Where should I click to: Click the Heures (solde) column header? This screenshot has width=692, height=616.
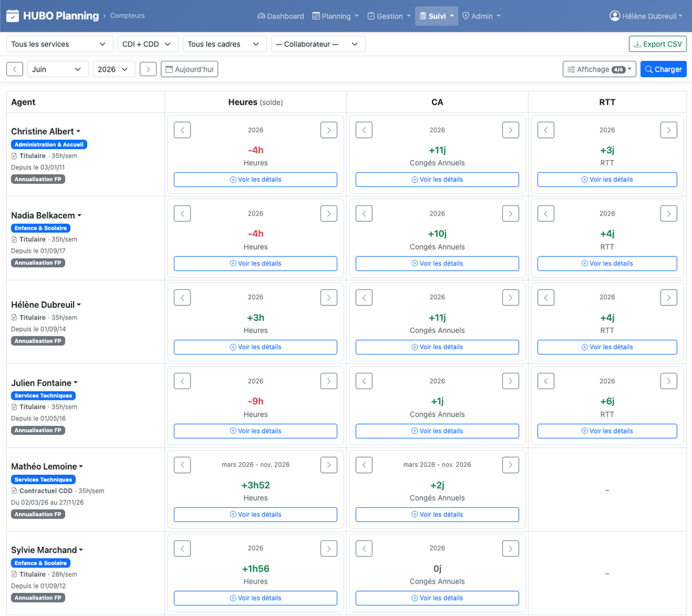coord(255,103)
